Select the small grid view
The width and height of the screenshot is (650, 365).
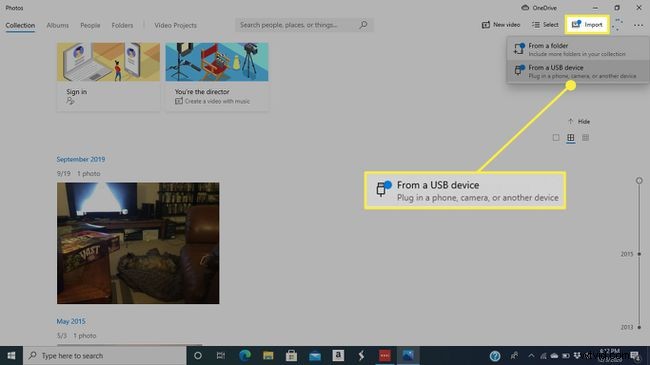point(585,138)
